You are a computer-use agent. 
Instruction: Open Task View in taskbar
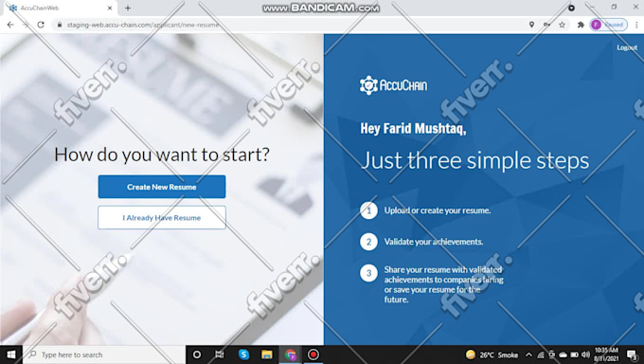click(220, 355)
